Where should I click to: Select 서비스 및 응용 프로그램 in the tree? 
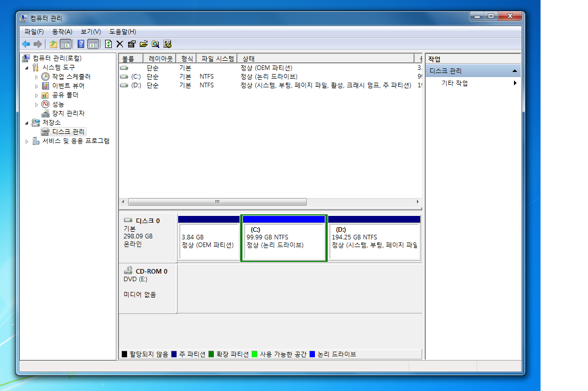tap(76, 141)
